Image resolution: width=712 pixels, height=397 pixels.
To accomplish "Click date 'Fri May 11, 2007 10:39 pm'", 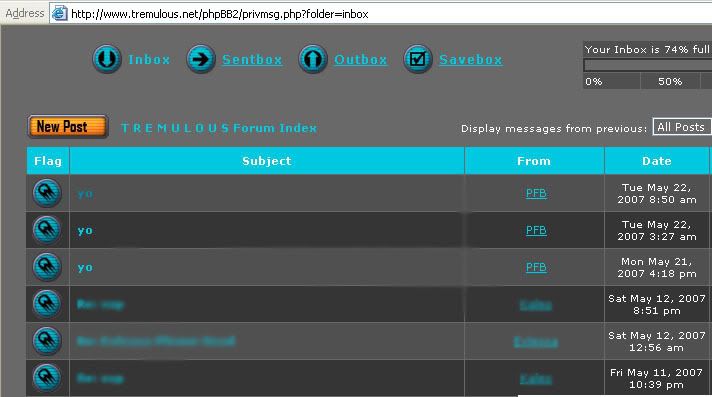I will [x=657, y=378].
